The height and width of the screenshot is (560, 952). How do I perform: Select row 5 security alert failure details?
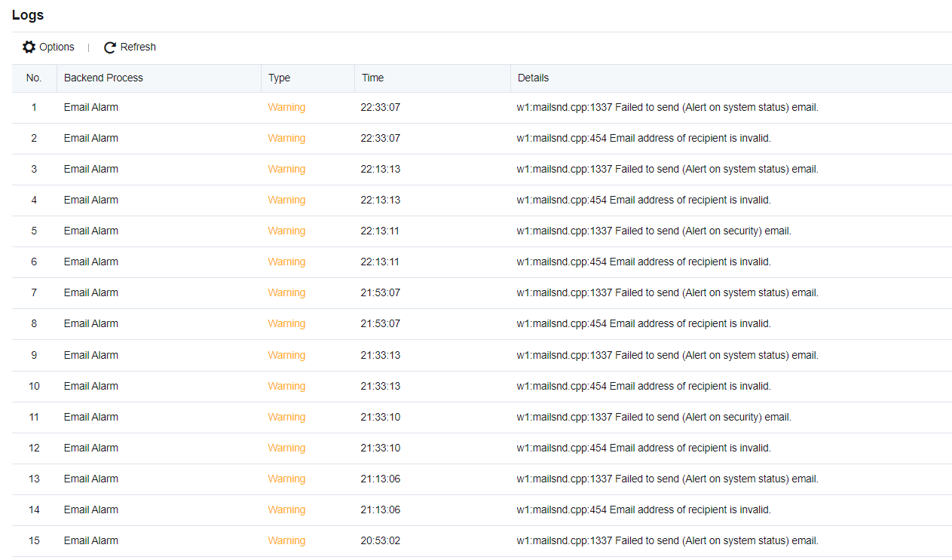(x=654, y=231)
